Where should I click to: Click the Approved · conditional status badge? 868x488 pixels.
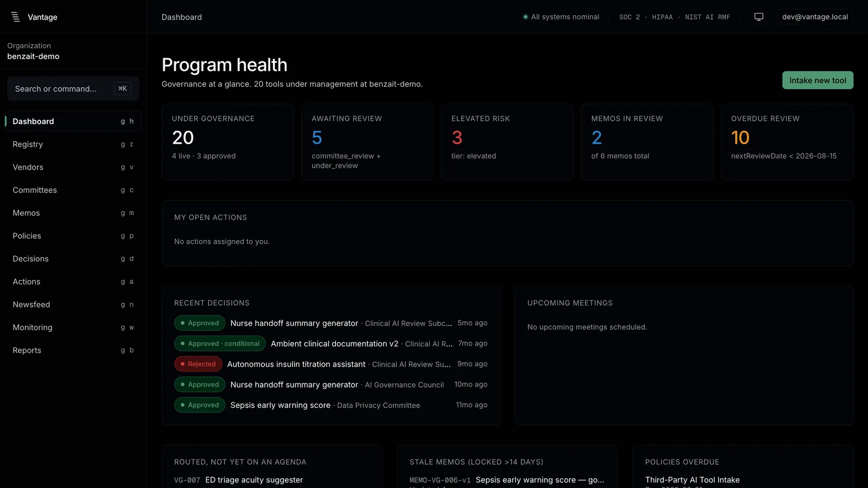pos(220,344)
